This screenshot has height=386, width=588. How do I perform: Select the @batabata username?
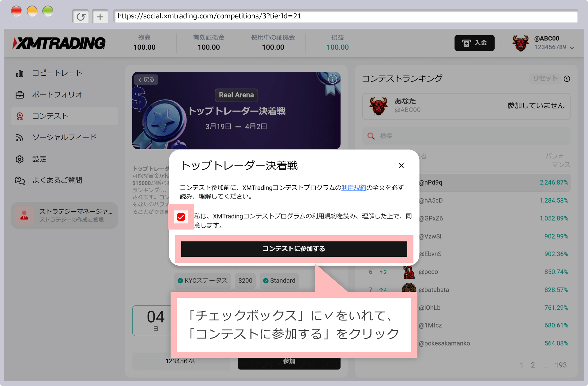(434, 290)
